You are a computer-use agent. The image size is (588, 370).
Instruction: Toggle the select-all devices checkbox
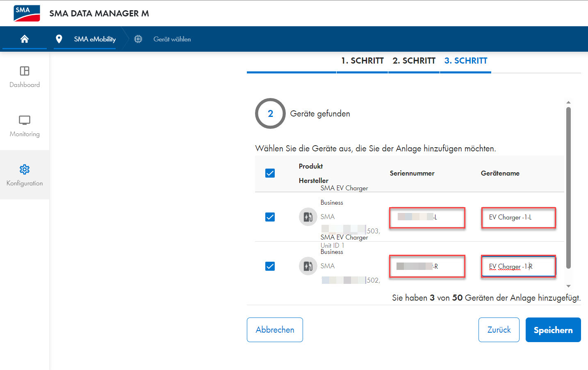tap(270, 173)
